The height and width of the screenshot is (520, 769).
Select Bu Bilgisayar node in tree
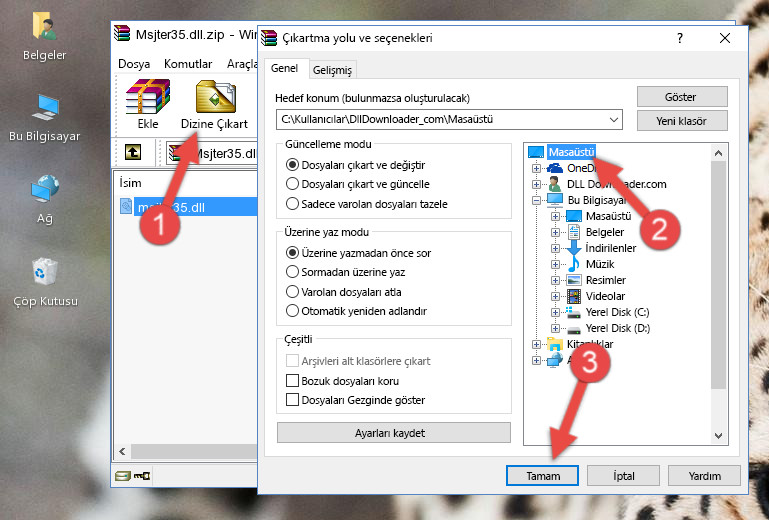tap(597, 200)
